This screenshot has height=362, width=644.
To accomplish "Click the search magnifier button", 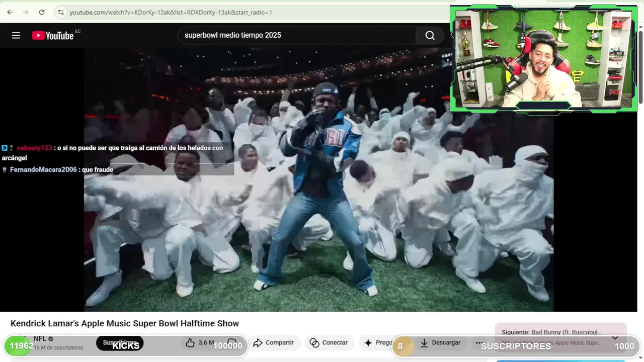I will tap(430, 35).
